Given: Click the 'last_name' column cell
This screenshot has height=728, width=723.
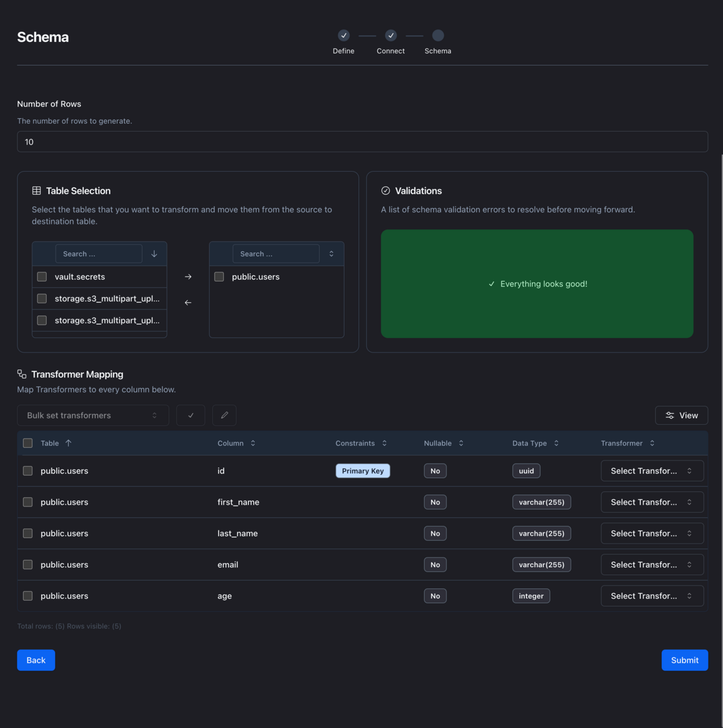Looking at the screenshot, I should [238, 533].
